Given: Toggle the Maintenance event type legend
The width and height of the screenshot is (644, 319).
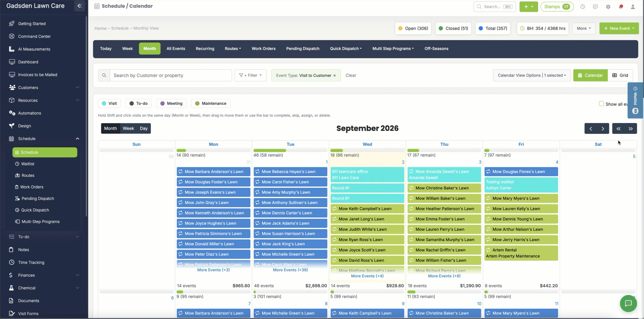Looking at the screenshot, I should pos(211,103).
